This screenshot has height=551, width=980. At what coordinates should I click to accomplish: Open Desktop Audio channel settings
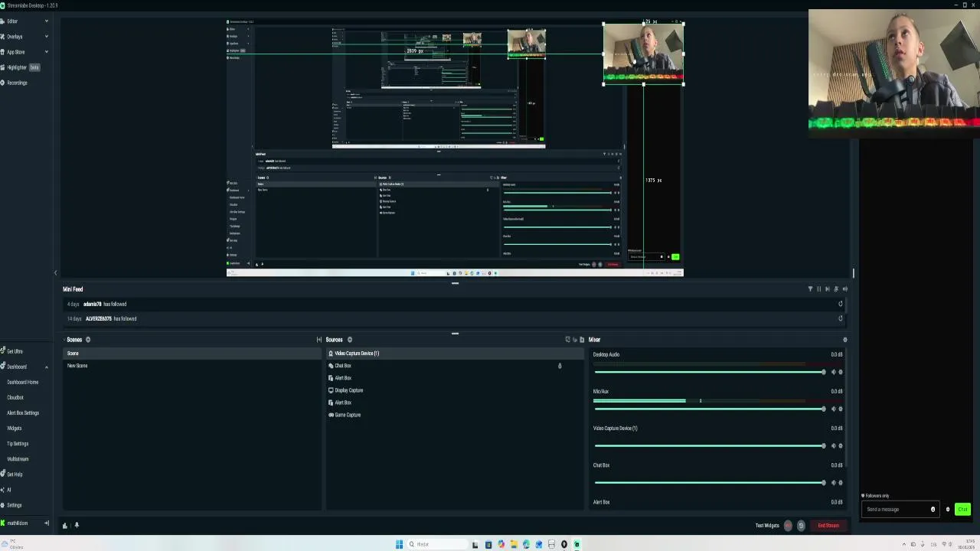841,372
